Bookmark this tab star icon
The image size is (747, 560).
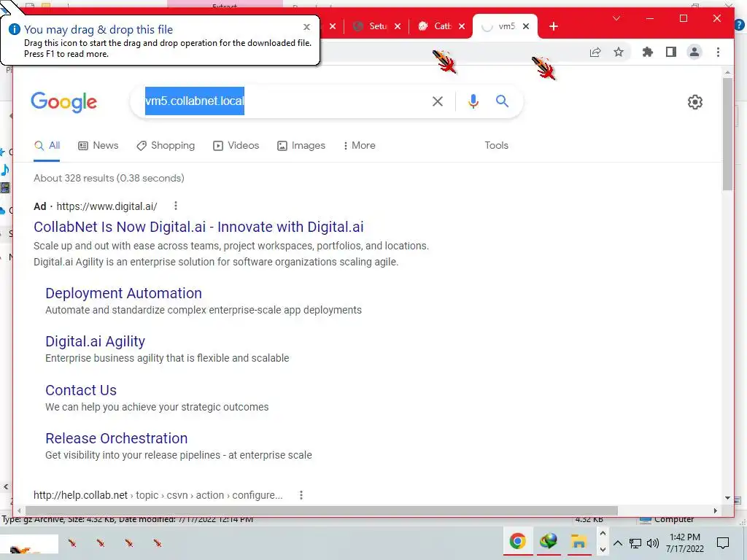coord(619,52)
